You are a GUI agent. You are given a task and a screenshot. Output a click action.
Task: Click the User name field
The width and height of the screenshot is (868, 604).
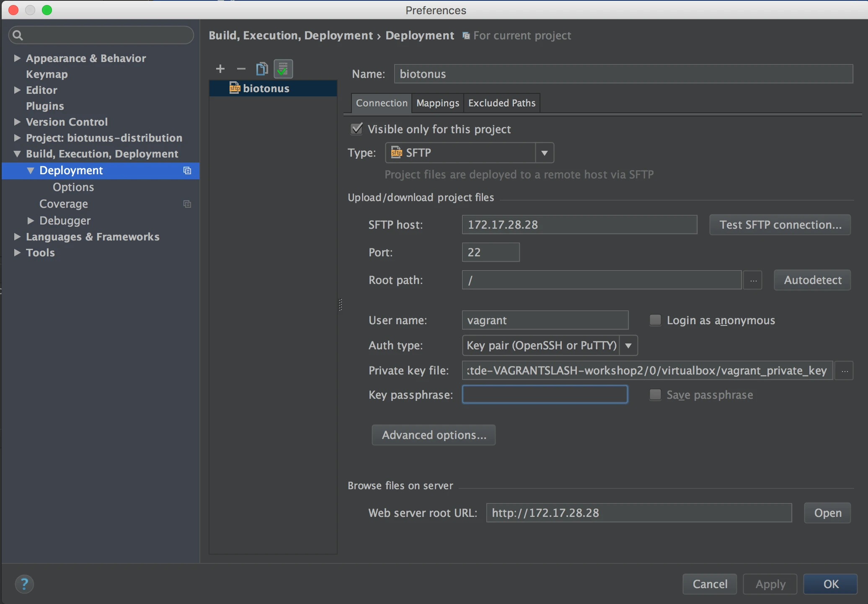click(x=545, y=320)
